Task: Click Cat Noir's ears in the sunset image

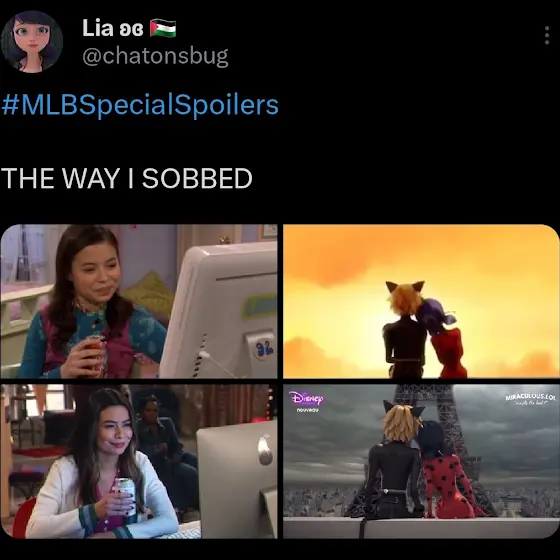Action: coord(405,286)
